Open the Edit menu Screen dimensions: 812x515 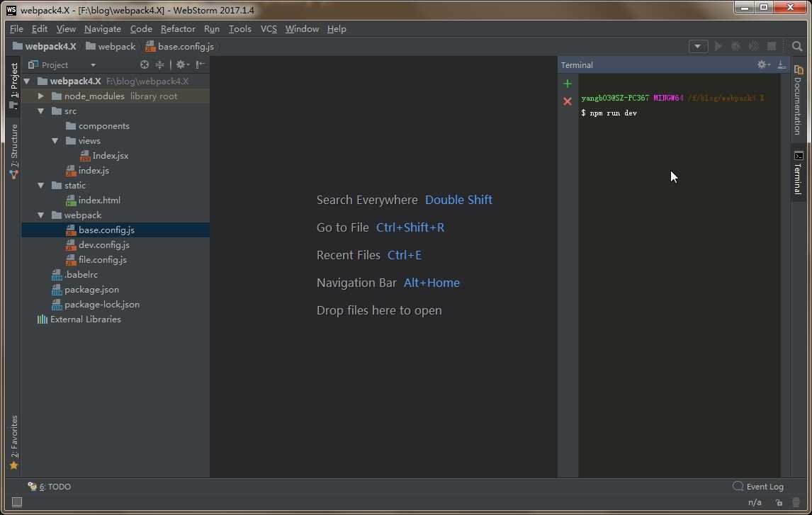pos(40,29)
